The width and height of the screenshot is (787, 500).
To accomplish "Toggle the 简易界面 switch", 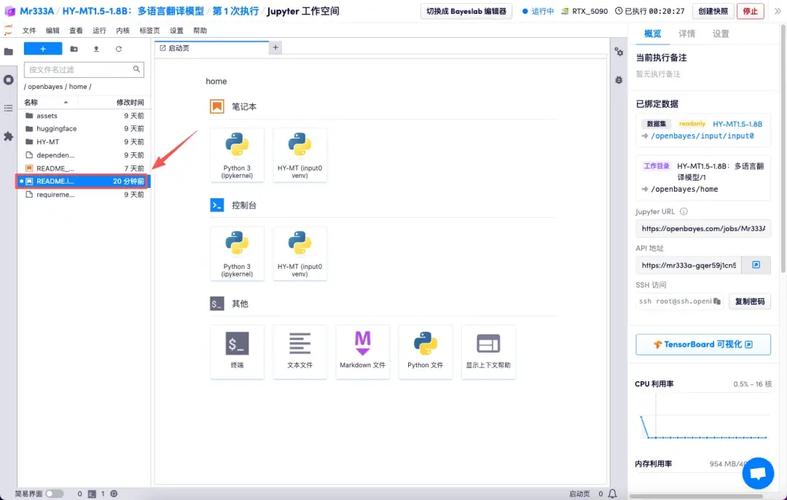I will tap(54, 493).
